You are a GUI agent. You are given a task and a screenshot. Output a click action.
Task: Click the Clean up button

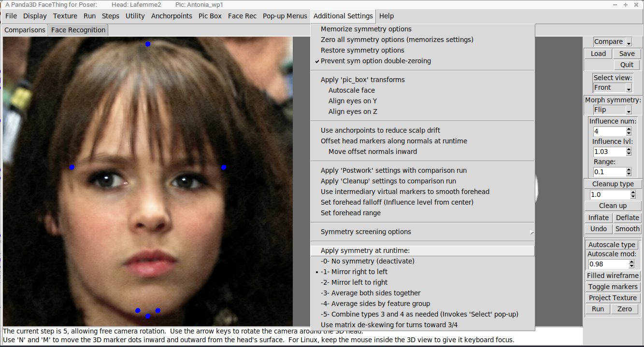[613, 206]
